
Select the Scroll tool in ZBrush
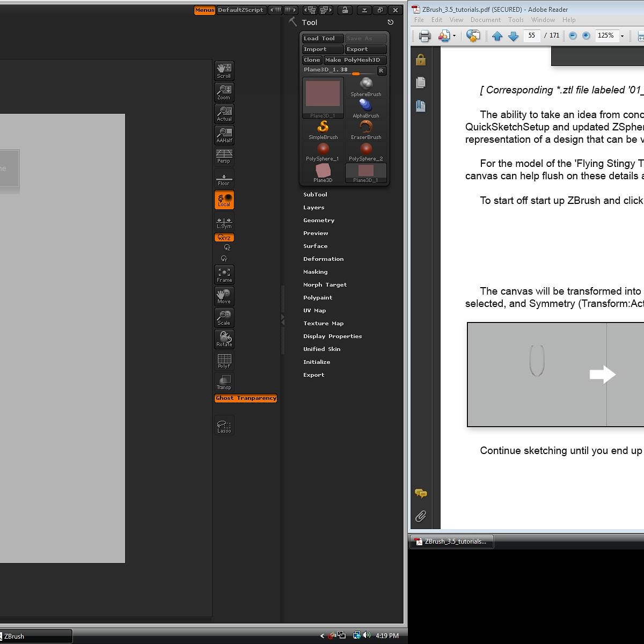(224, 70)
